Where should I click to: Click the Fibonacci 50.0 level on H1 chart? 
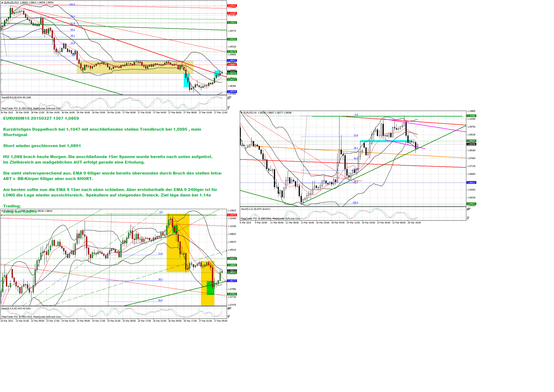pos(160,301)
